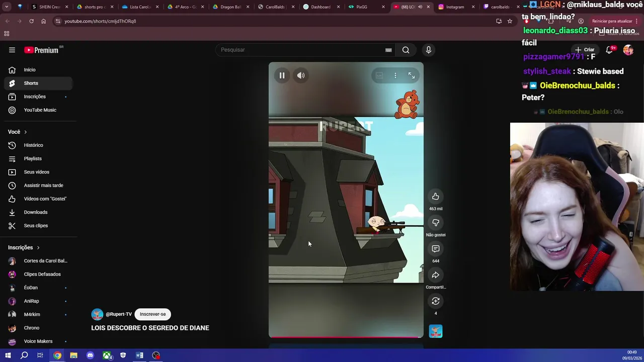
Task: Open File Explorer from the taskbar
Action: point(73,355)
